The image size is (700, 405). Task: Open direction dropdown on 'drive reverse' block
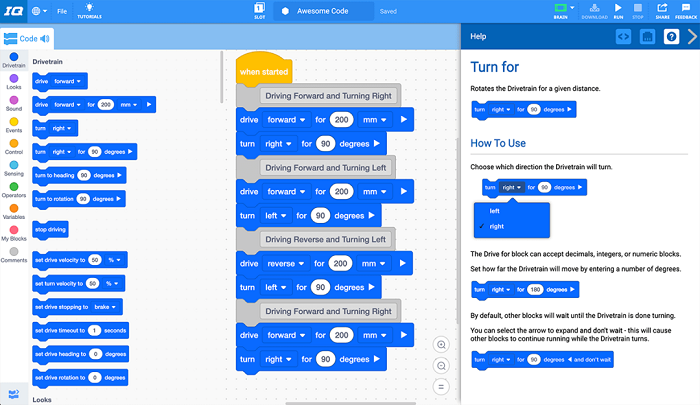pyautogui.click(x=287, y=263)
